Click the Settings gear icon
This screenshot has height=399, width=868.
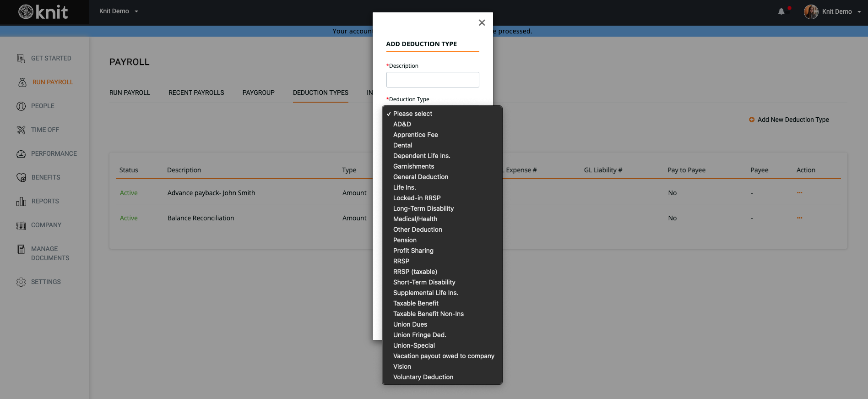(x=21, y=282)
